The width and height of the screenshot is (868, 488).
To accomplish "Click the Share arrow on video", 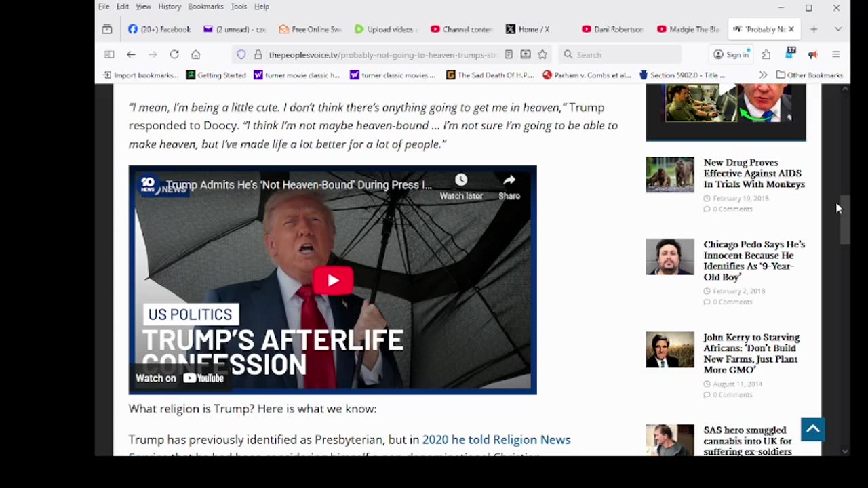I will tap(509, 186).
